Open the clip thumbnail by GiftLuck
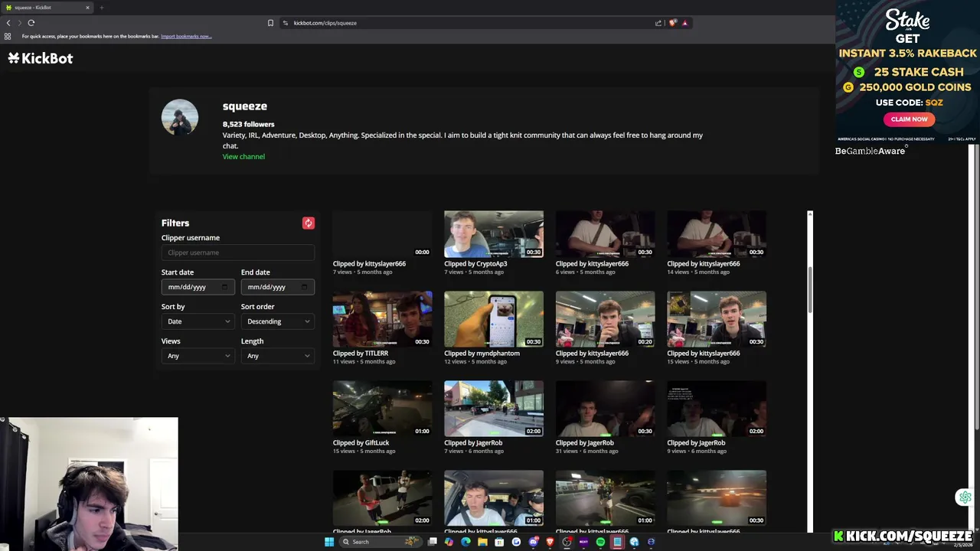 pos(382,408)
